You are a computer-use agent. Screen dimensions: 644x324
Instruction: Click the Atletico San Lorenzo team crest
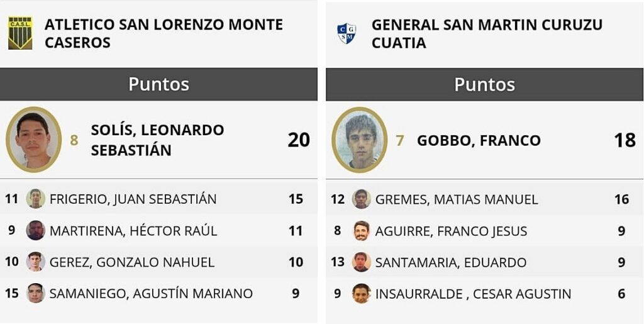click(x=20, y=33)
